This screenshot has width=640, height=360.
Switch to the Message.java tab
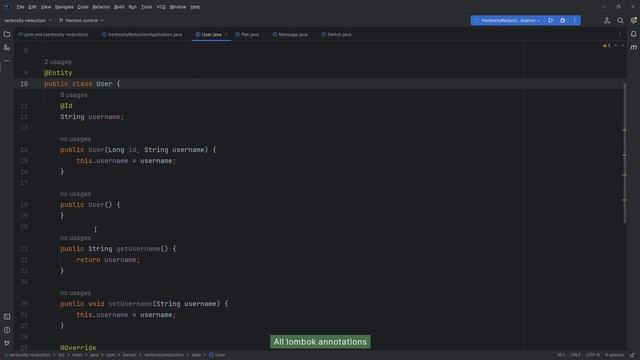pyautogui.click(x=290, y=35)
